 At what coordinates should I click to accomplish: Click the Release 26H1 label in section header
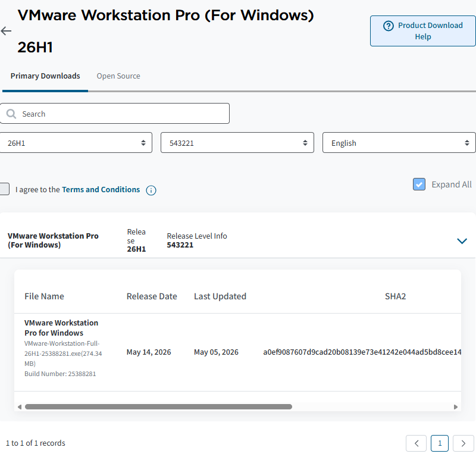[x=136, y=240]
